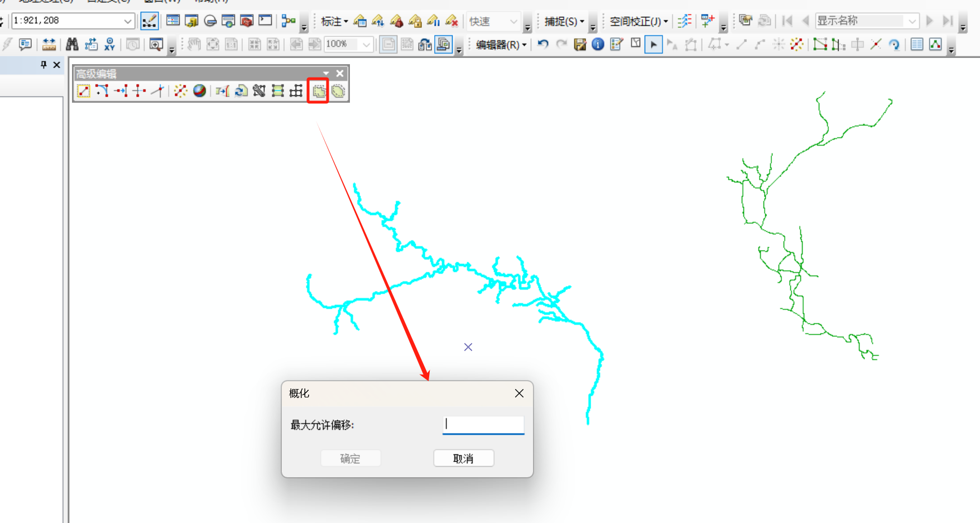The height and width of the screenshot is (523, 980).
Task: Close the 高级编辑 toolbar
Action: pyautogui.click(x=340, y=73)
